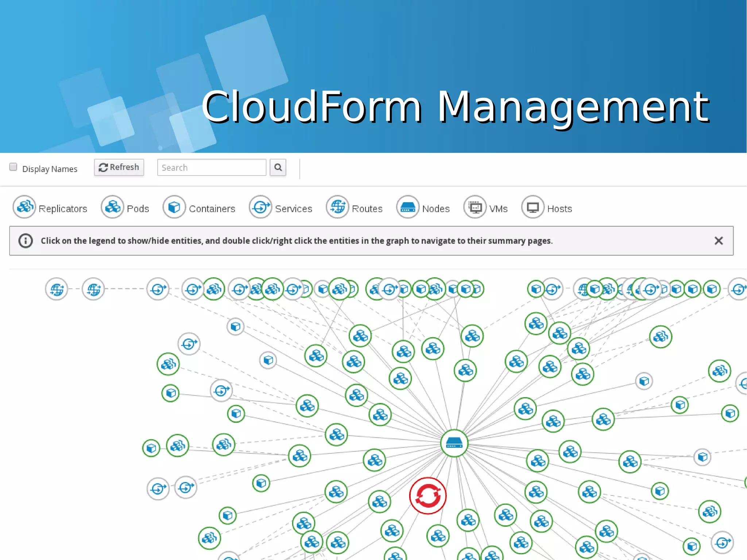Toggle Pods legend icon
This screenshot has height=560, width=747.
(x=112, y=207)
